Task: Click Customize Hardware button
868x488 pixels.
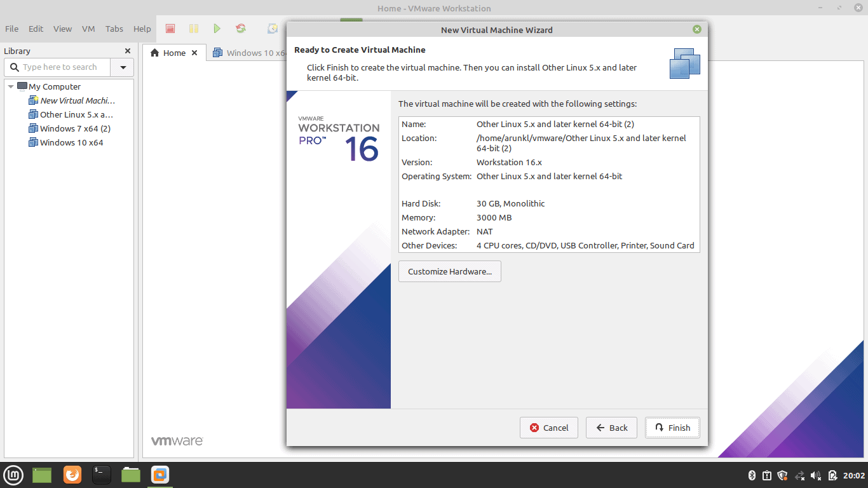Action: 450,271
